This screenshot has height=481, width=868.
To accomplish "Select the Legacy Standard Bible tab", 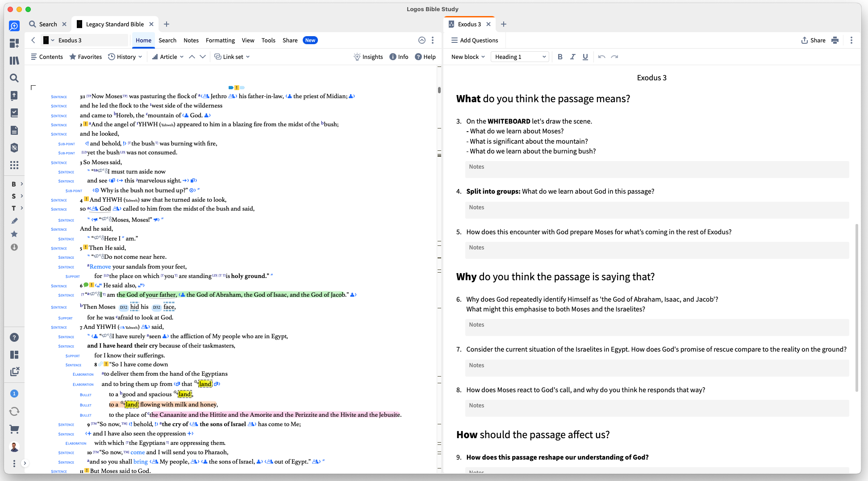I will (115, 24).
